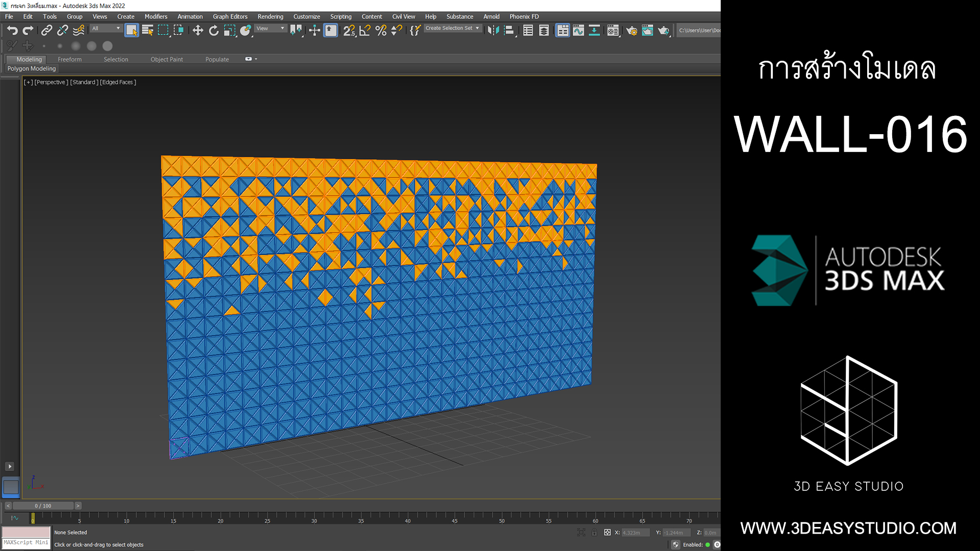Screen dimensions: 980x551
Task: Click the Polygon Modeling button
Action: [x=32, y=68]
